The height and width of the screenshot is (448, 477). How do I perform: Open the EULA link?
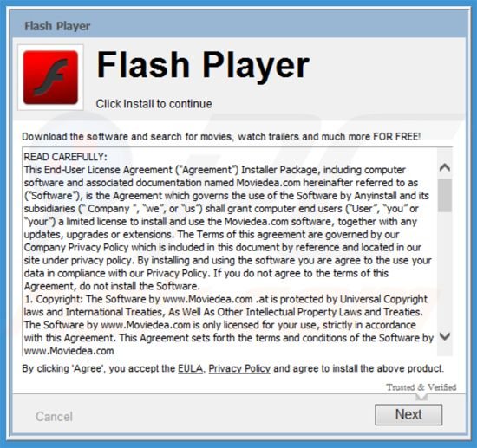pyautogui.click(x=191, y=368)
